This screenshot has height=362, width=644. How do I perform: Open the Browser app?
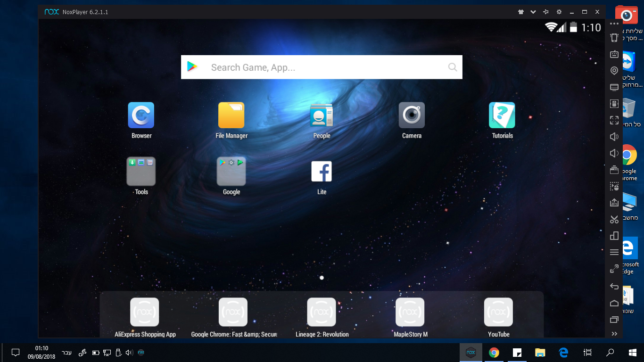tap(141, 115)
